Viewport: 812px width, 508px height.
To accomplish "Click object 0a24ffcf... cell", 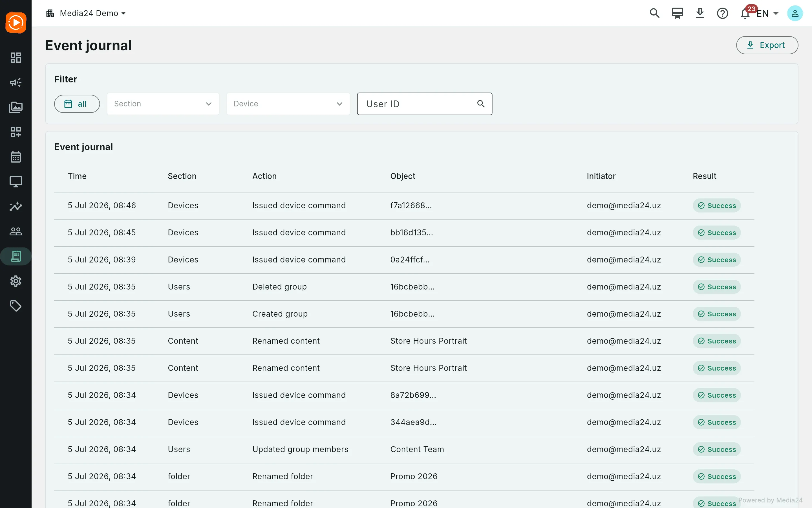I will (x=410, y=260).
